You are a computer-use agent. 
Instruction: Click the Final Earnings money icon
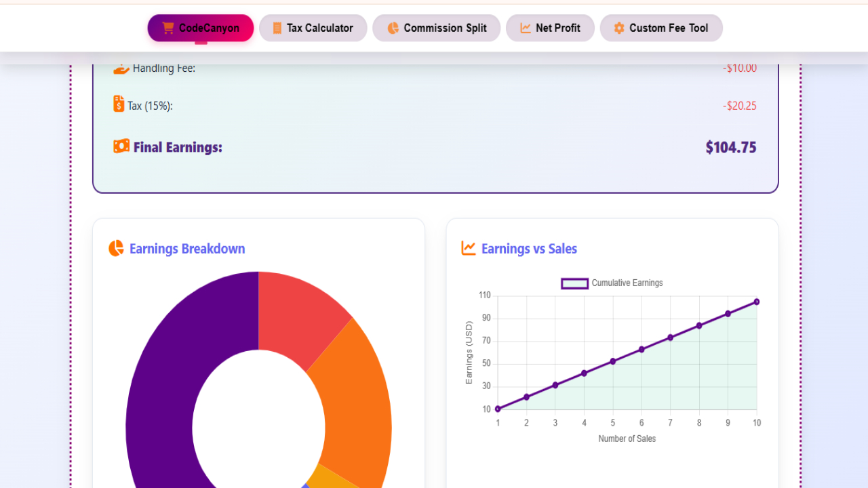click(x=121, y=146)
